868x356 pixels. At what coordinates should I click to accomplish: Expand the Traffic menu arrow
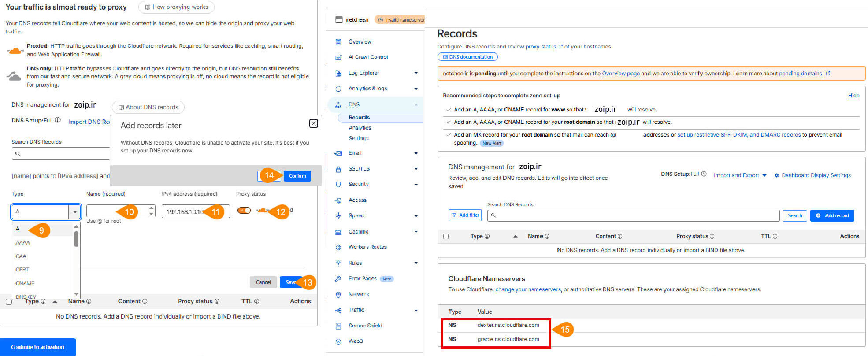click(416, 310)
